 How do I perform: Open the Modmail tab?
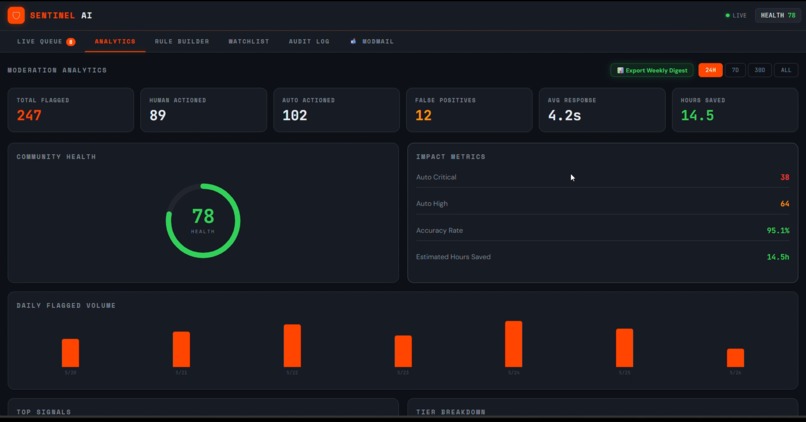click(x=372, y=42)
